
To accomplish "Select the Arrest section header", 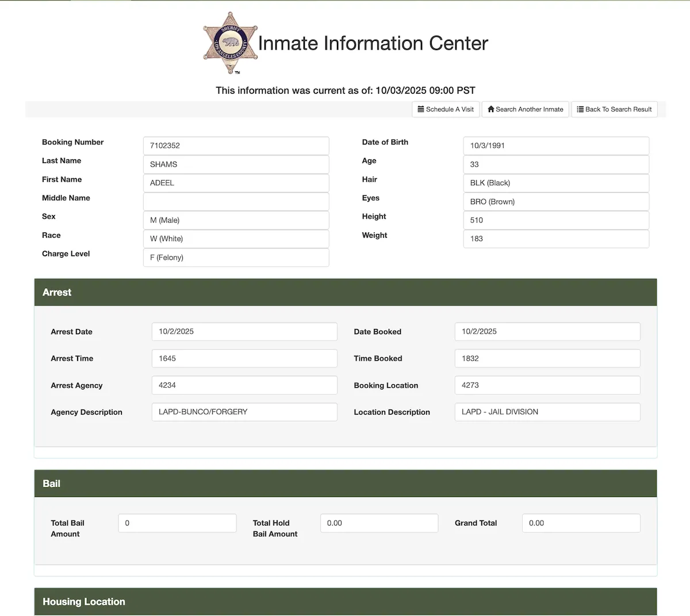I will click(x=345, y=292).
